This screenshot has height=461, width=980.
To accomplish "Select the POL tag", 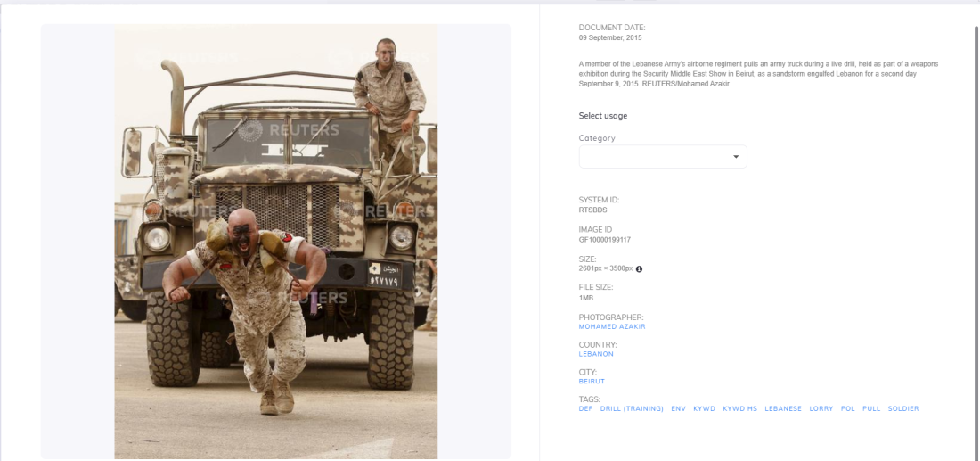I will (x=848, y=408).
